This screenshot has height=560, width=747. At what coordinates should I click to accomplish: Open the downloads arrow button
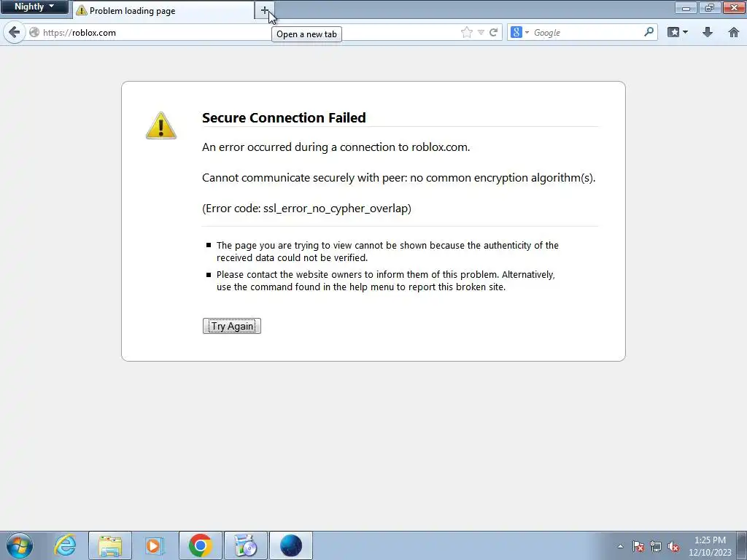tap(708, 32)
